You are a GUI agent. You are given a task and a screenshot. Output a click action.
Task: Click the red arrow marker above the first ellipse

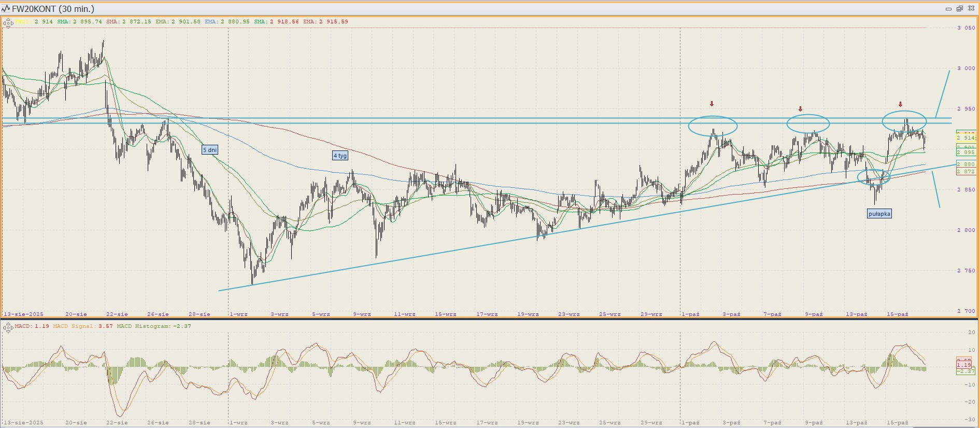coord(712,104)
